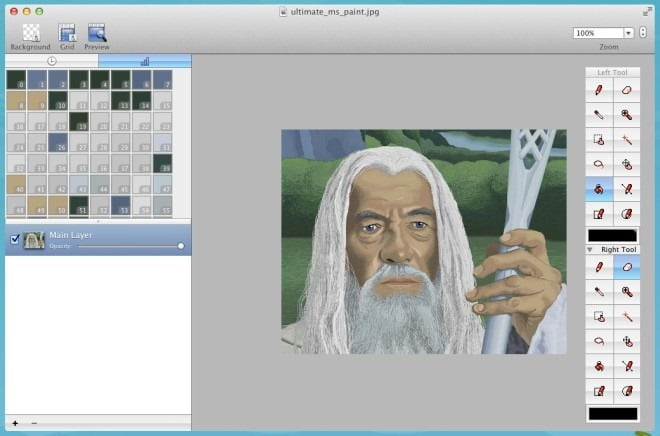The height and width of the screenshot is (436, 660).
Task: Open the Right Tool black color well
Action: [x=612, y=414]
